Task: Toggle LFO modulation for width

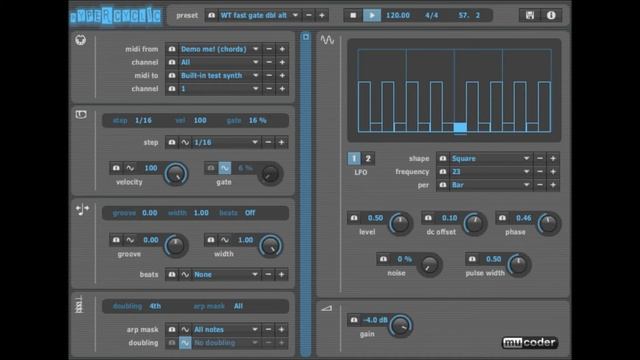Action: coord(224,240)
